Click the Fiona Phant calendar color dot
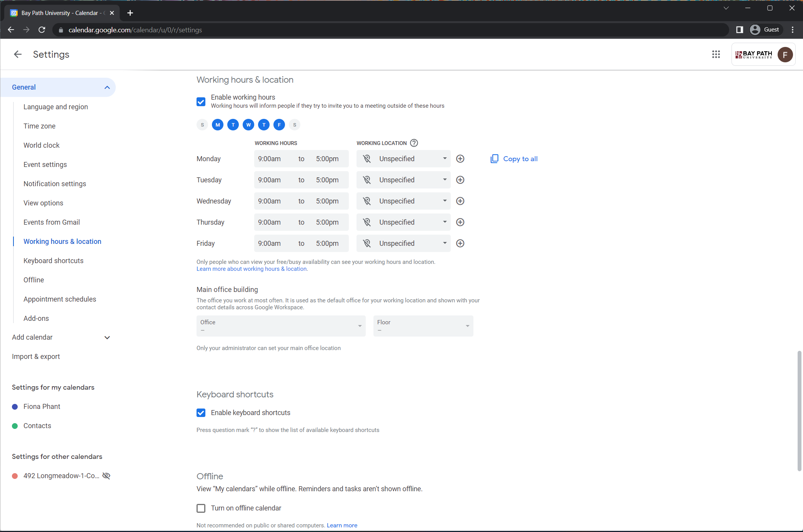803x532 pixels. (x=15, y=407)
